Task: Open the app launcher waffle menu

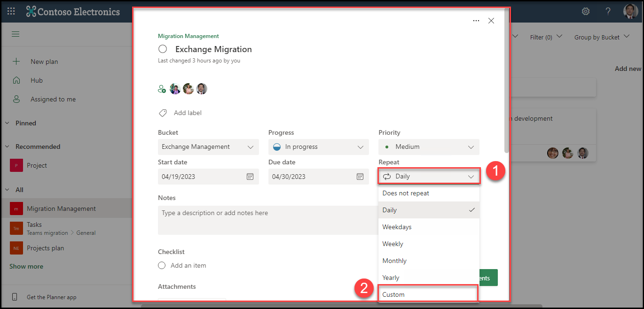Action: pos(11,11)
